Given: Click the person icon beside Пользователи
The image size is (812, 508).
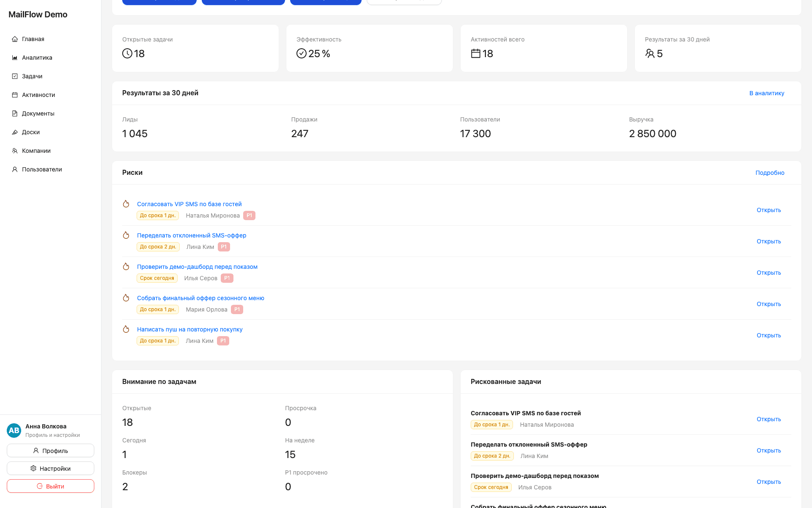Looking at the screenshot, I should click(x=15, y=169).
